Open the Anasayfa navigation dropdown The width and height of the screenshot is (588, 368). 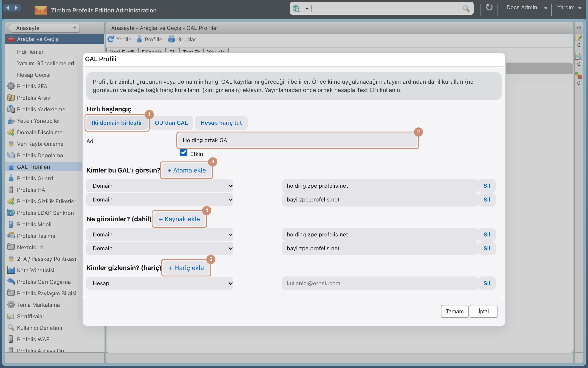[75, 28]
